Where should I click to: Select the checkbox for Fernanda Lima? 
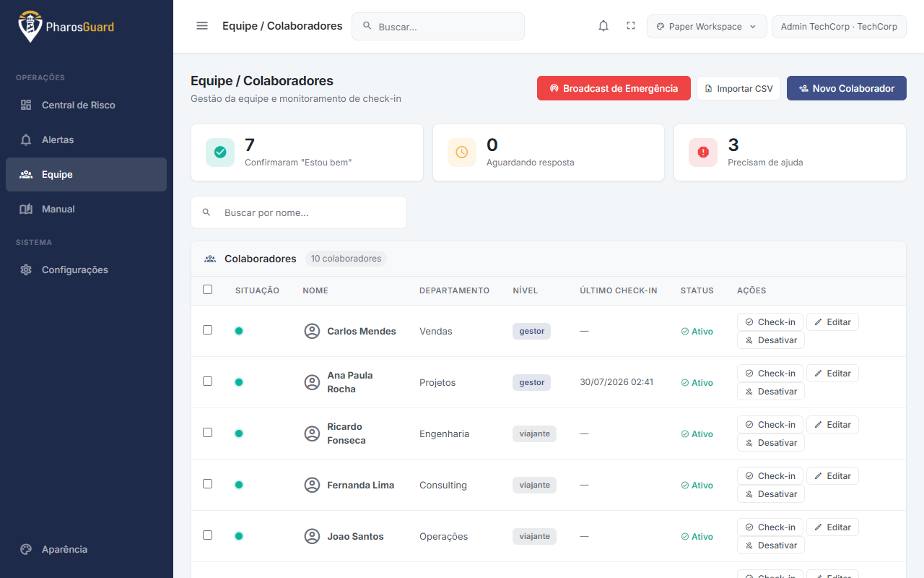point(208,484)
